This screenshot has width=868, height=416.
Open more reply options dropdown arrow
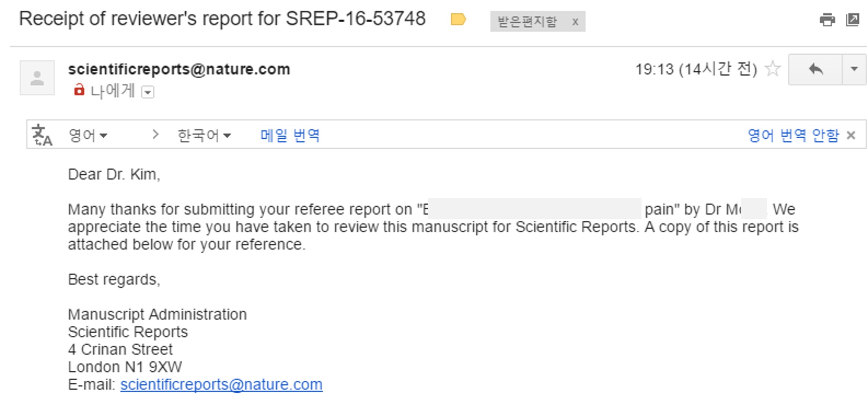coord(854,70)
